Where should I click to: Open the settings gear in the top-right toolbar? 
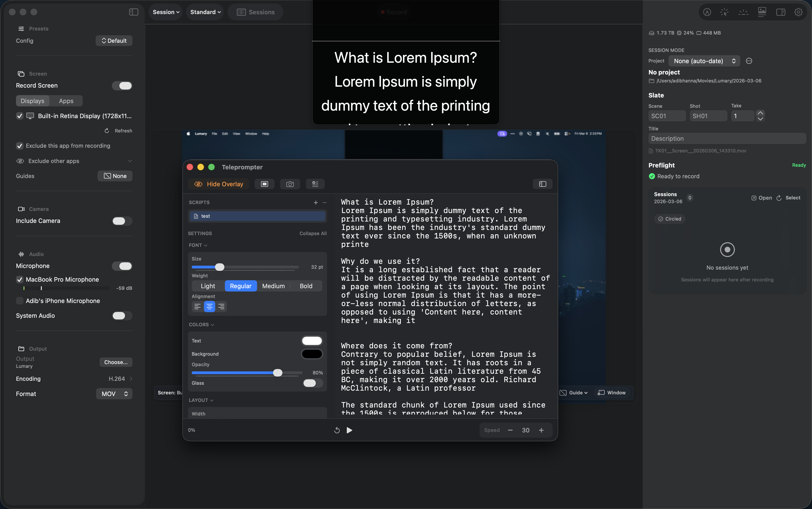point(798,12)
